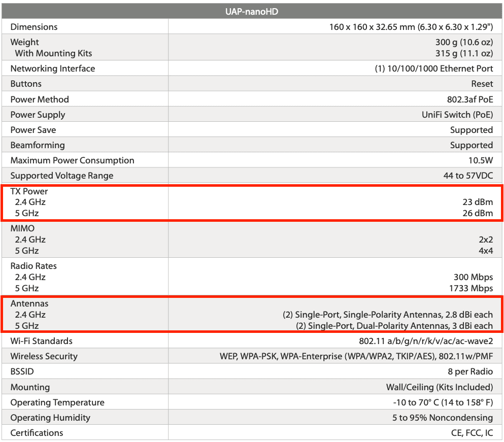Click the BSSID label
The image size is (504, 442).
(22, 371)
